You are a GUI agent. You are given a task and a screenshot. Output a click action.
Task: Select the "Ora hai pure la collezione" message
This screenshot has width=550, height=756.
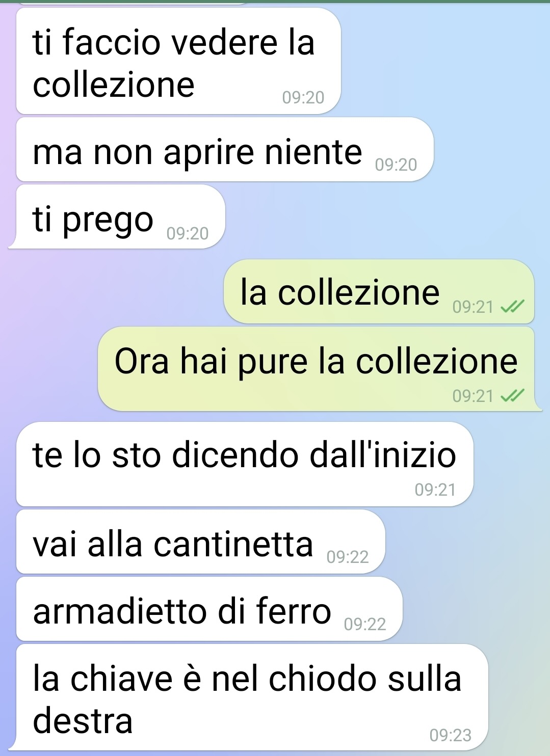(320, 369)
